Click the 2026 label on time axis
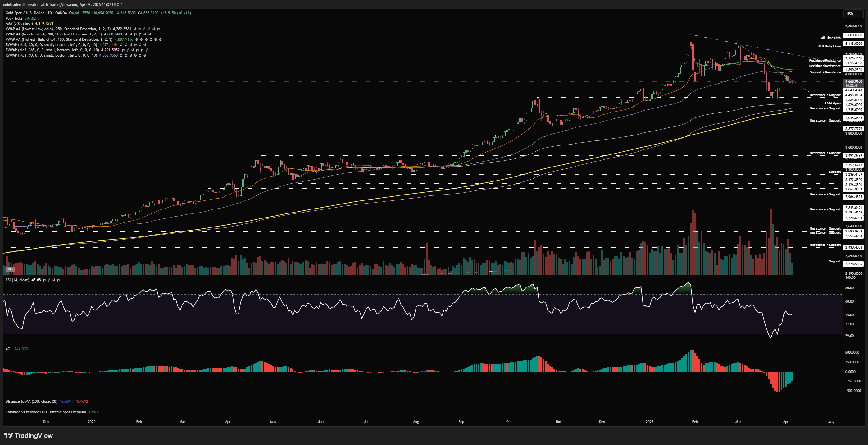Viewport: 868px width, 445px height. coord(649,422)
